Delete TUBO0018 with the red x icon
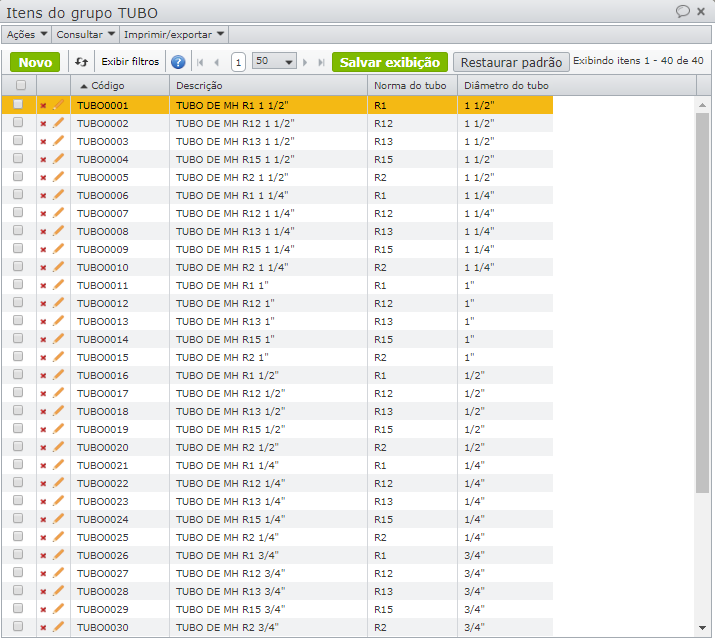Image resolution: width=715 pixels, height=638 pixels. (43, 412)
